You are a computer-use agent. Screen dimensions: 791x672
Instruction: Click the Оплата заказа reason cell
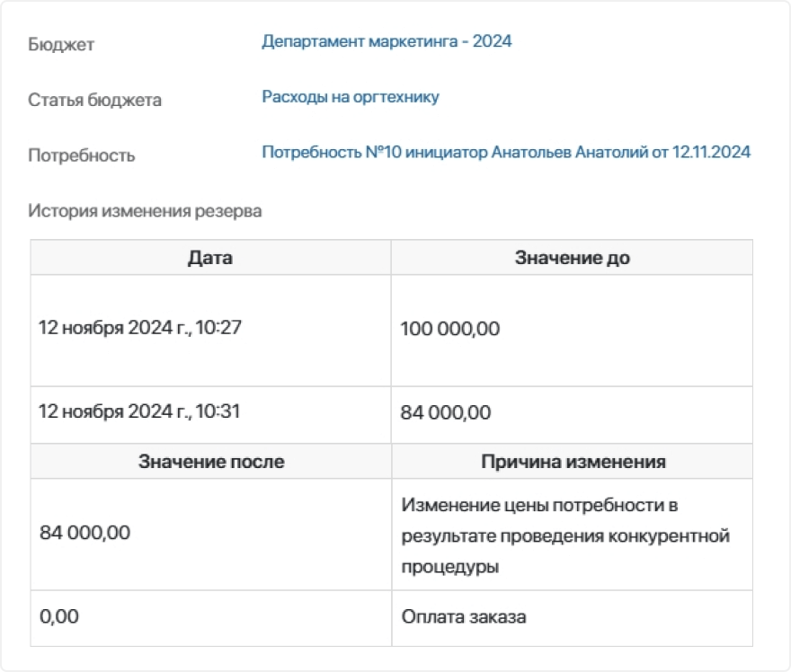click(573, 619)
